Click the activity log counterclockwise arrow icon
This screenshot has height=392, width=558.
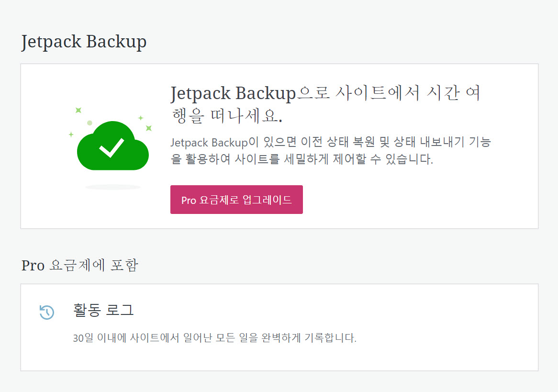[46, 311]
